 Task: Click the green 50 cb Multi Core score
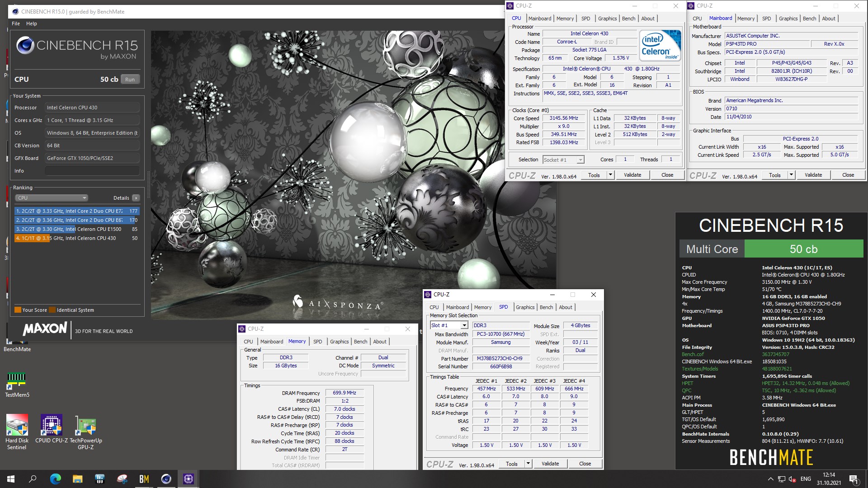click(x=803, y=249)
